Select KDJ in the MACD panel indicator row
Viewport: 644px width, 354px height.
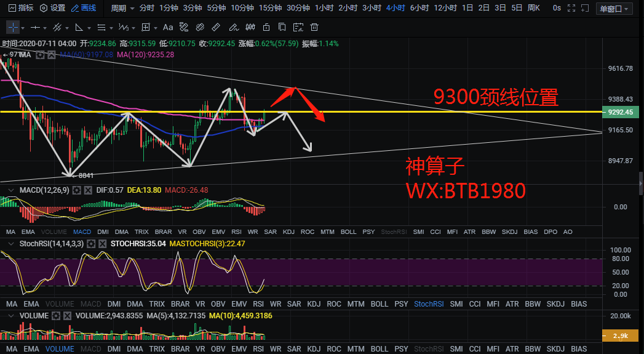[288, 231]
